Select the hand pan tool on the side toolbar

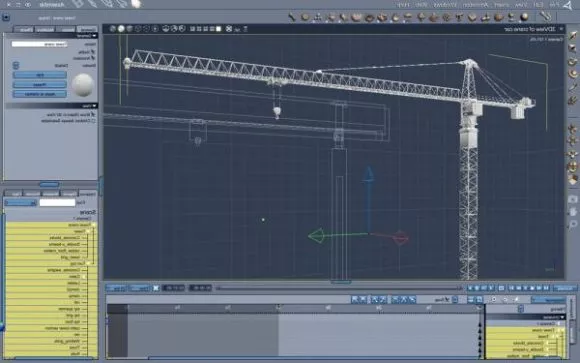point(573,212)
